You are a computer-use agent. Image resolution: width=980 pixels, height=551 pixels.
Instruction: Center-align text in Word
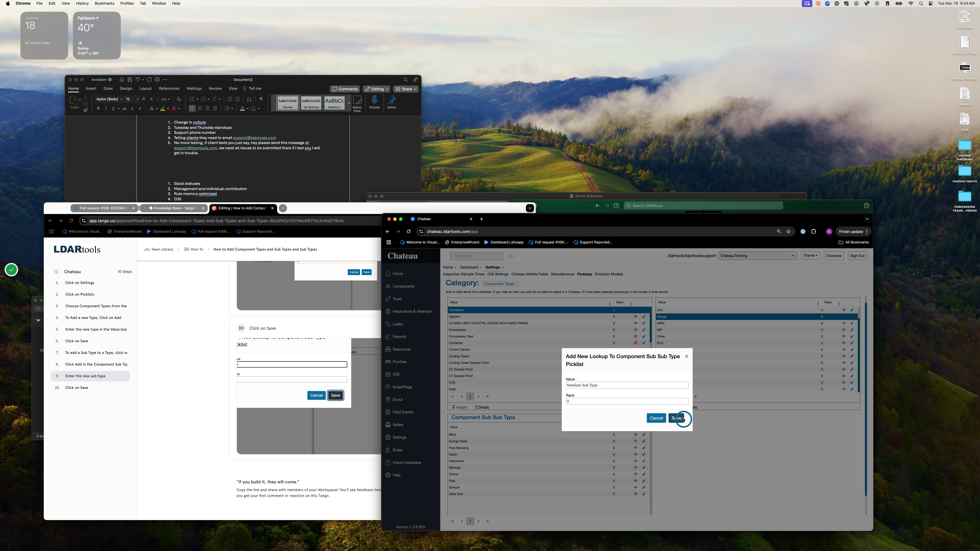click(200, 109)
